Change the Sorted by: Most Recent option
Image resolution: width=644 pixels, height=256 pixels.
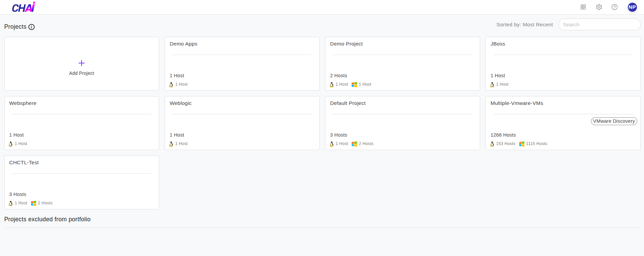point(524,25)
